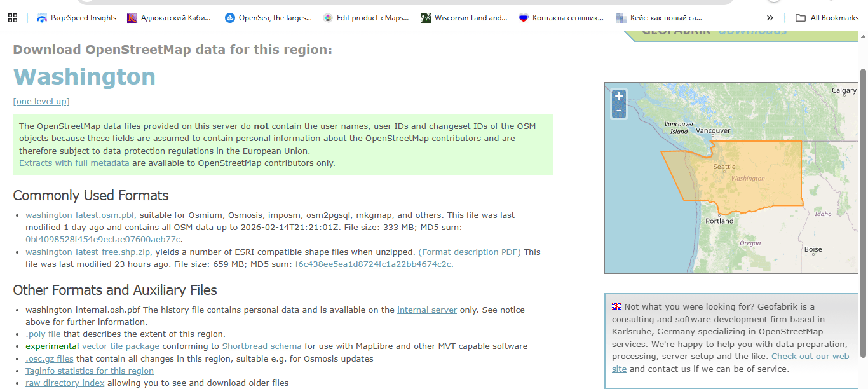Zoom out on the map with minus icon
Image resolution: width=868 pixels, height=389 pixels.
pos(618,111)
